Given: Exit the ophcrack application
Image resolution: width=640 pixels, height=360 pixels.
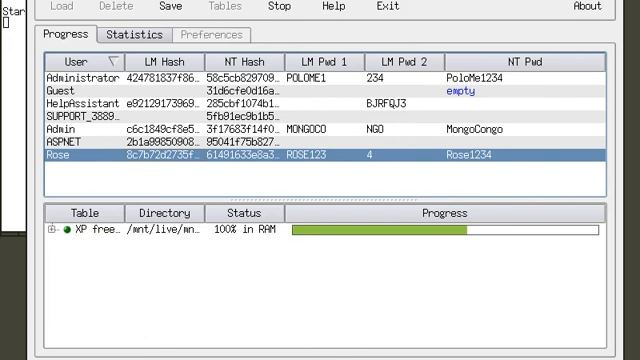Looking at the screenshot, I should pyautogui.click(x=388, y=6).
